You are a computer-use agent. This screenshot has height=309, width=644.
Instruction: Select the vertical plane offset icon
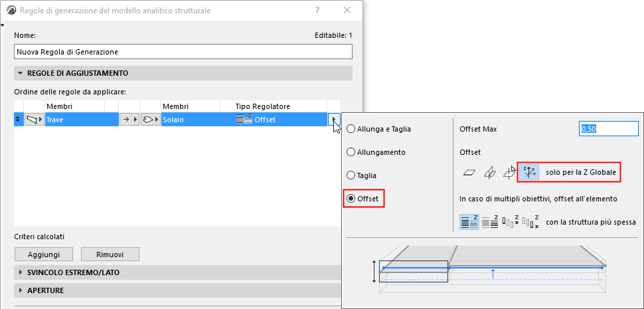[x=489, y=173]
